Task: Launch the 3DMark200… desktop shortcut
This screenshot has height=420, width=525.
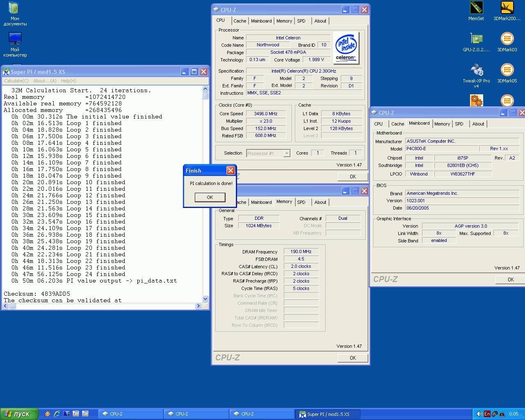Action: coord(507,11)
